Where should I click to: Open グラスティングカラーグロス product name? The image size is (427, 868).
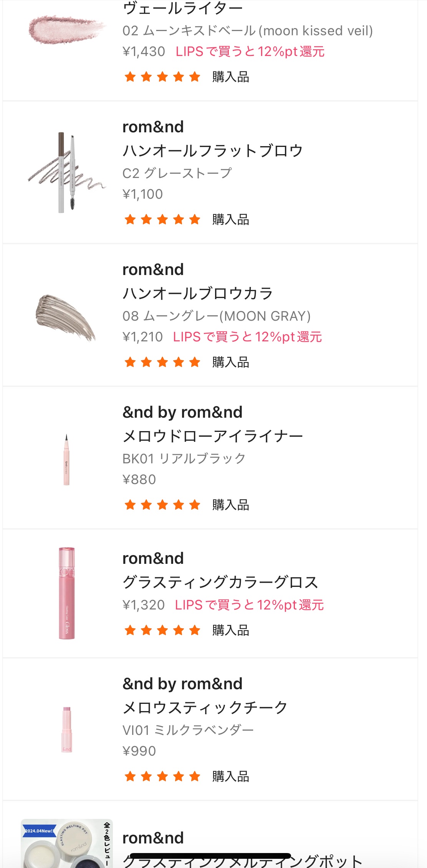pyautogui.click(x=220, y=582)
